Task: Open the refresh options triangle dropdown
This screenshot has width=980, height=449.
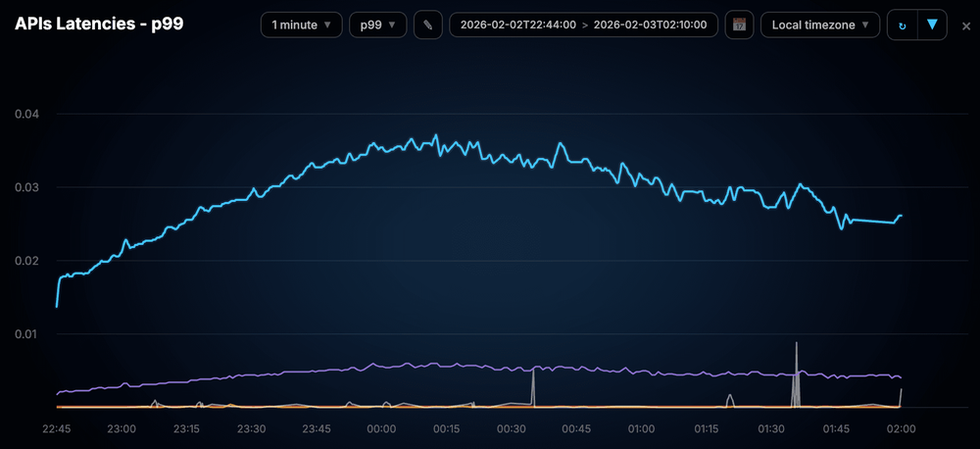Action: [932, 25]
